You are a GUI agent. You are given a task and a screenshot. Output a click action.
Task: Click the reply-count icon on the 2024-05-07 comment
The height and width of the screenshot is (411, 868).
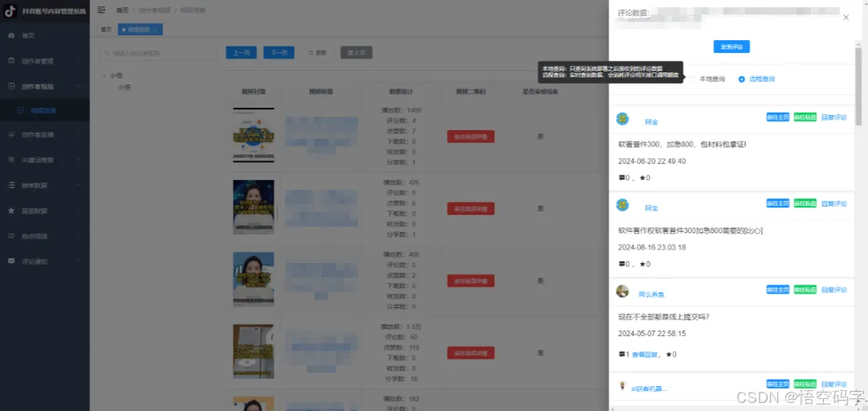click(x=621, y=355)
